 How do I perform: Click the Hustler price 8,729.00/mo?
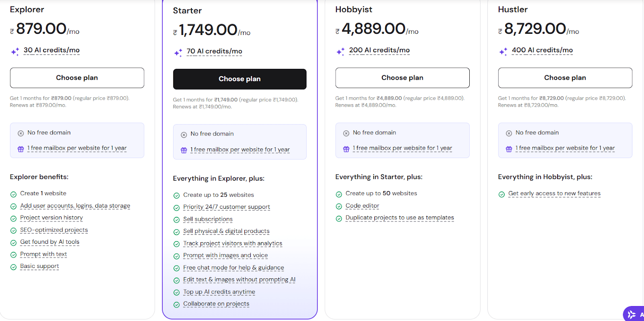[539, 29]
